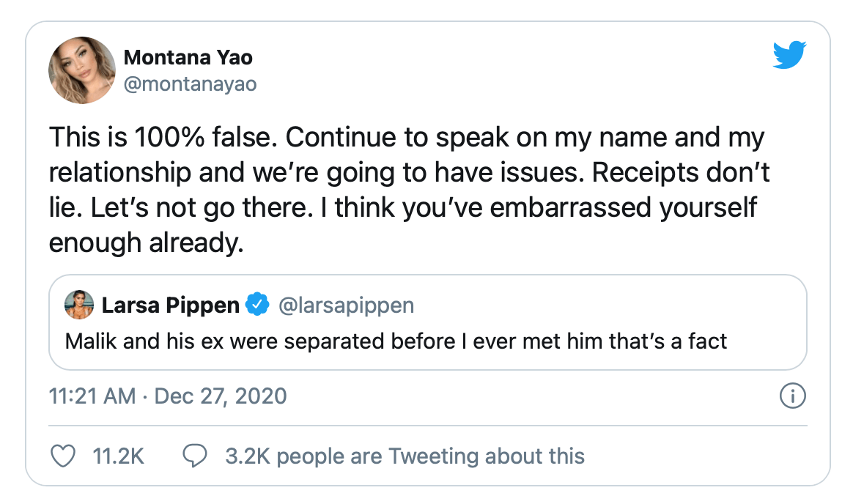The height and width of the screenshot is (504, 853).
Task: Click the 3.2K reply count number
Action: [248, 456]
